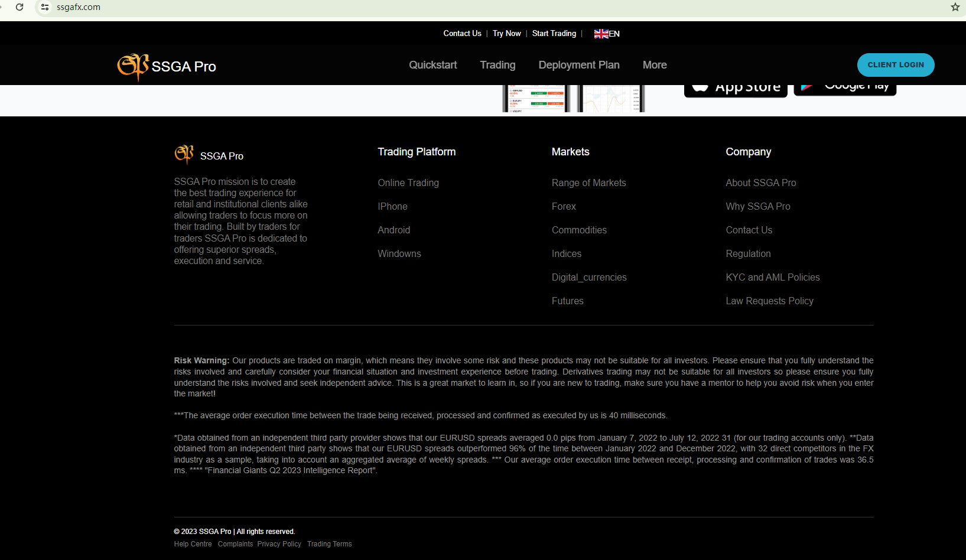
Task: Open the Why SSGA Pro link
Action: [758, 207]
